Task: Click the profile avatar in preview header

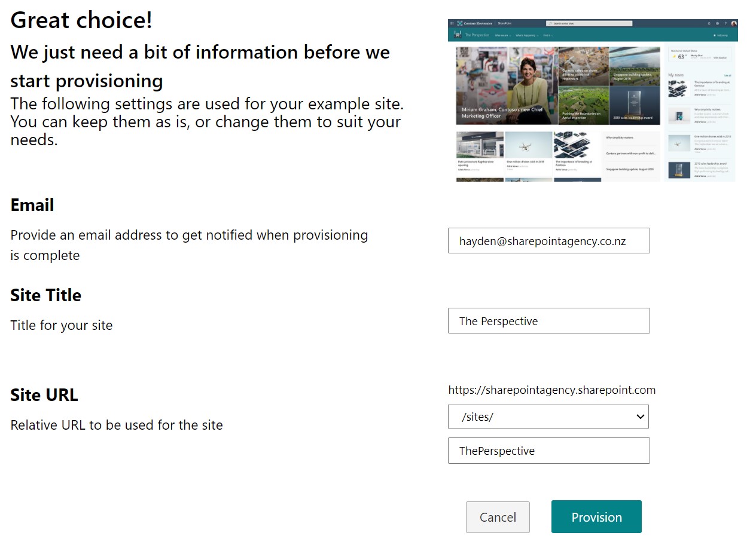Action: pos(734,23)
